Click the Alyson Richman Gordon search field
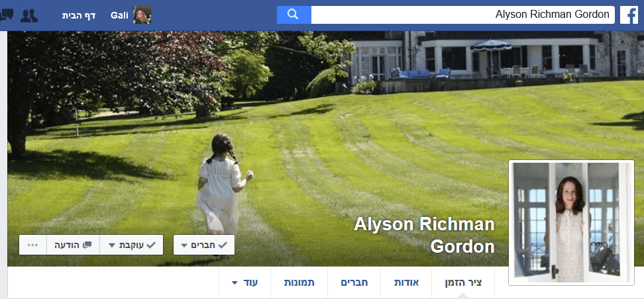The height and width of the screenshot is (299, 644). tap(463, 15)
